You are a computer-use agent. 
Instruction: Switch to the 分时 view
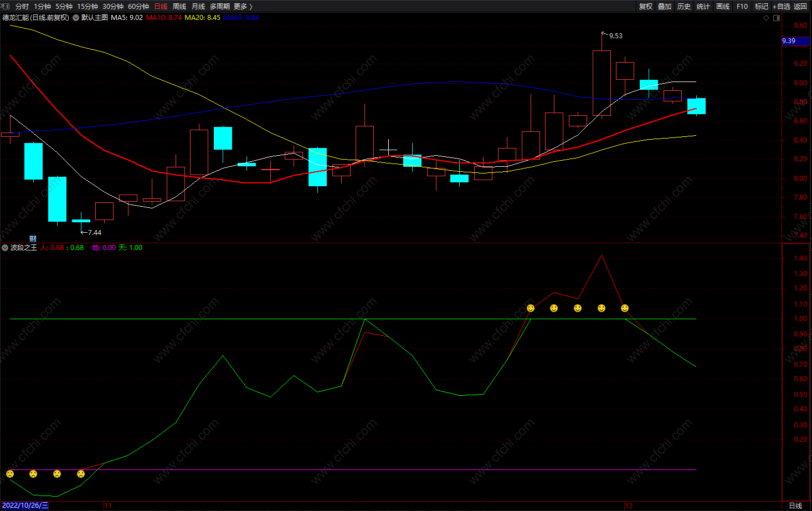[22, 7]
